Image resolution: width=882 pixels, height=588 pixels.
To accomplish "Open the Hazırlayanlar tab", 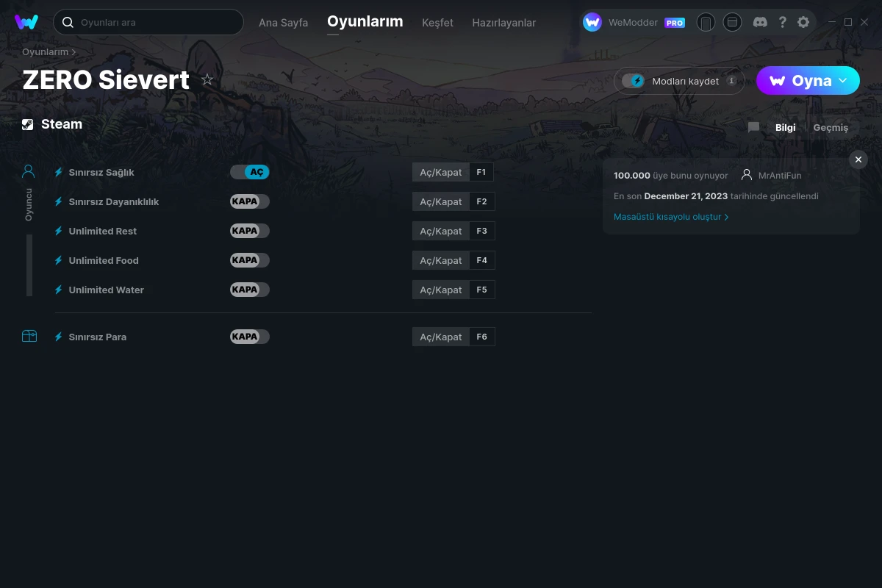I will click(x=504, y=23).
